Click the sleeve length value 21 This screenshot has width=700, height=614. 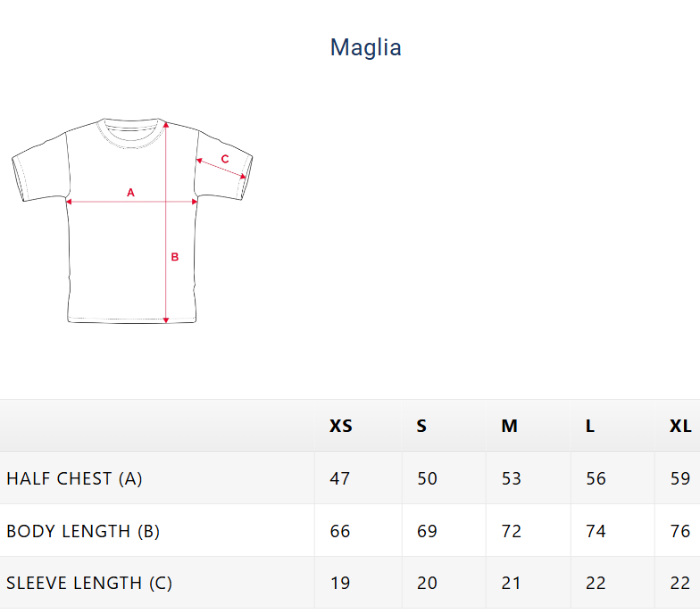[511, 583]
